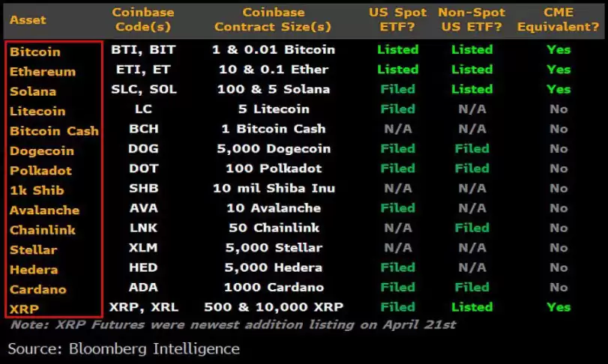Select the Bitcoin Cash asset label

[54, 131]
